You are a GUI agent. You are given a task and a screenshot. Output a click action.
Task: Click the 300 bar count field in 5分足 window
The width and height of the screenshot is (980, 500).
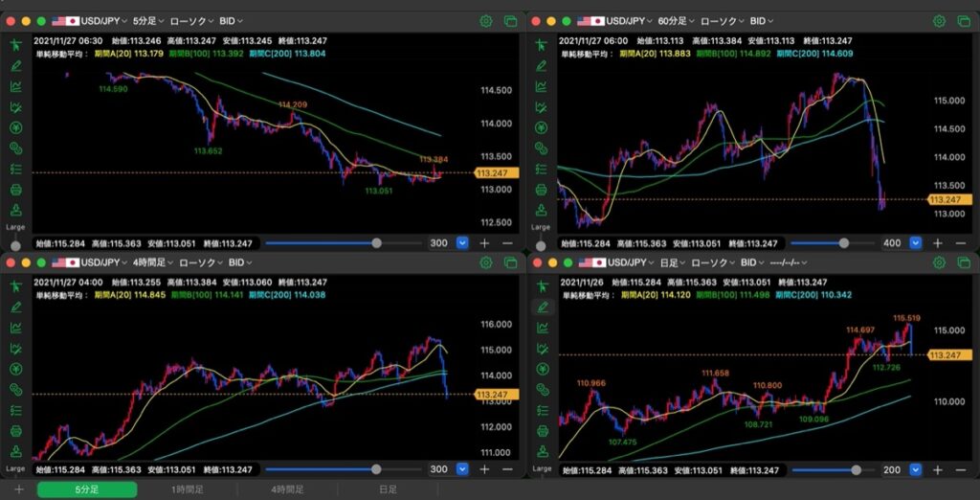[439, 242]
